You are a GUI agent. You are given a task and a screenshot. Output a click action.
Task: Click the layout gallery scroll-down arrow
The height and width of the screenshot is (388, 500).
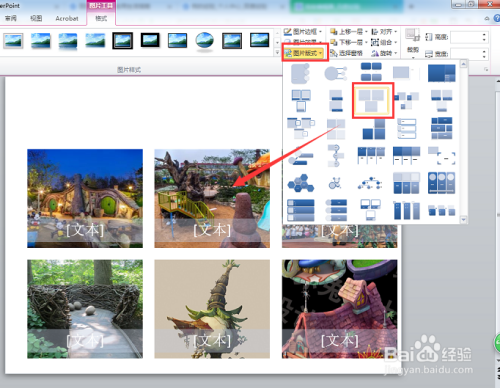pyautogui.click(x=463, y=219)
